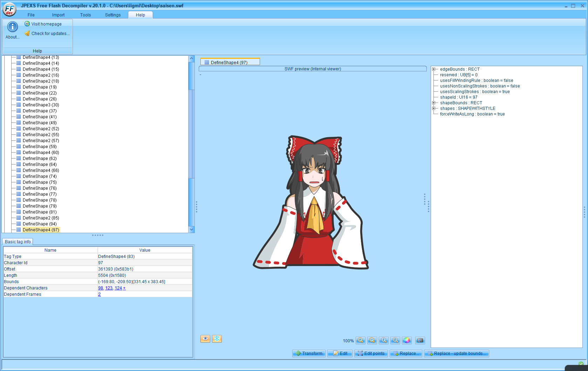This screenshot has height=371, width=588.
Task: Select usesFillWindingRule boolean property
Action: [477, 80]
